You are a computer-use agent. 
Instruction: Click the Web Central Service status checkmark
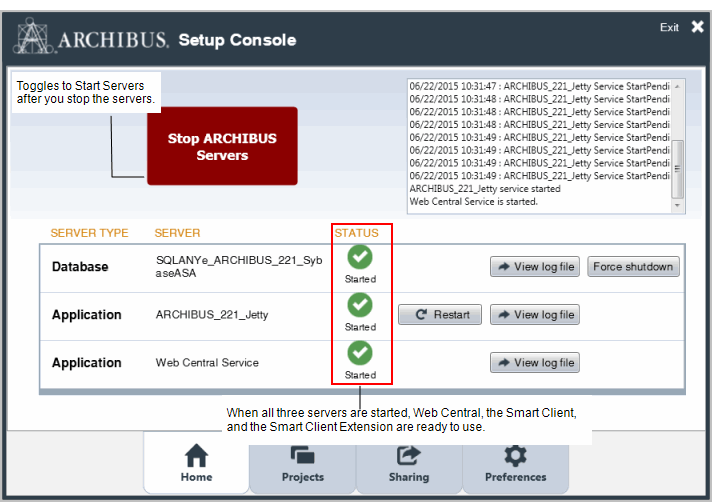click(x=360, y=353)
